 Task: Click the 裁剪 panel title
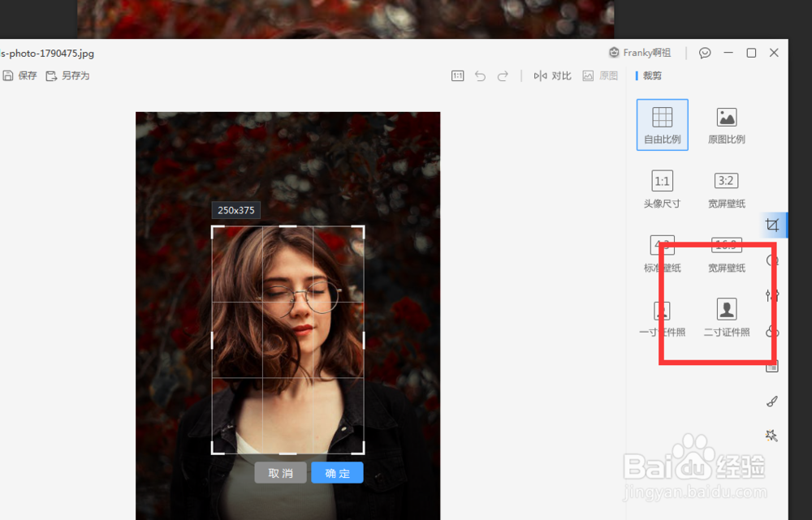click(652, 75)
